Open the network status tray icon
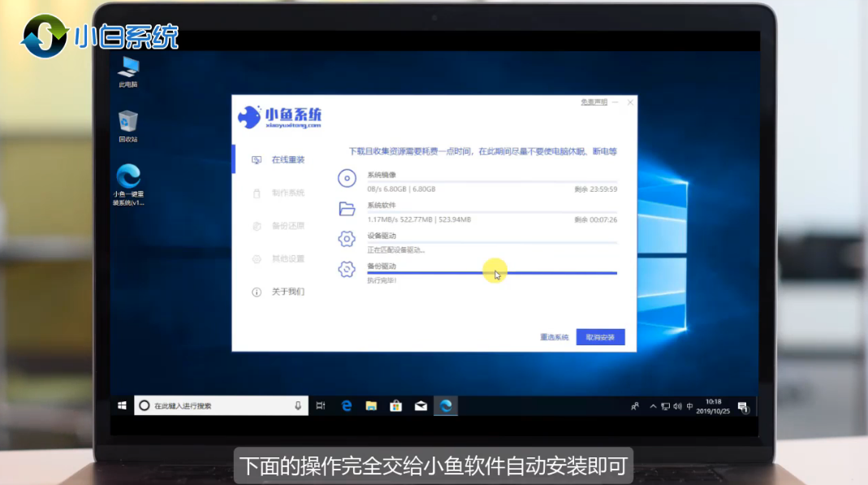The image size is (868, 485). click(x=665, y=406)
